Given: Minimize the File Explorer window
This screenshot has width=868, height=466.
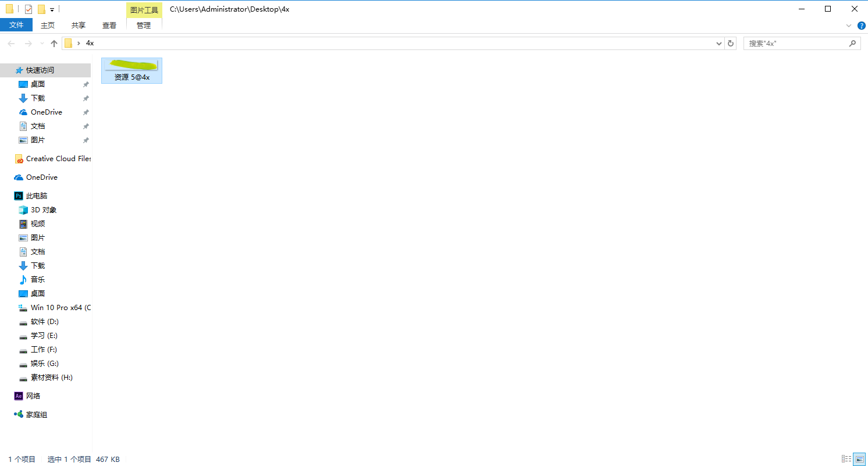Looking at the screenshot, I should [x=801, y=9].
